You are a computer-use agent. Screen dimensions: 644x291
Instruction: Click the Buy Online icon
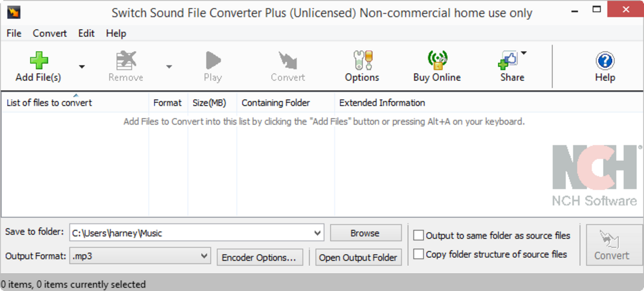point(437,60)
